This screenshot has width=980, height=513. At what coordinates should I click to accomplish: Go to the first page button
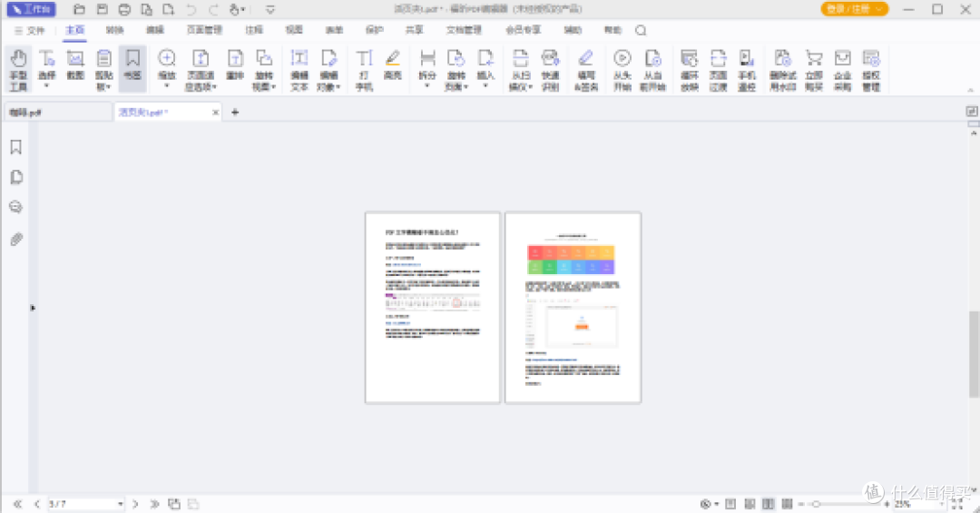coord(17,504)
